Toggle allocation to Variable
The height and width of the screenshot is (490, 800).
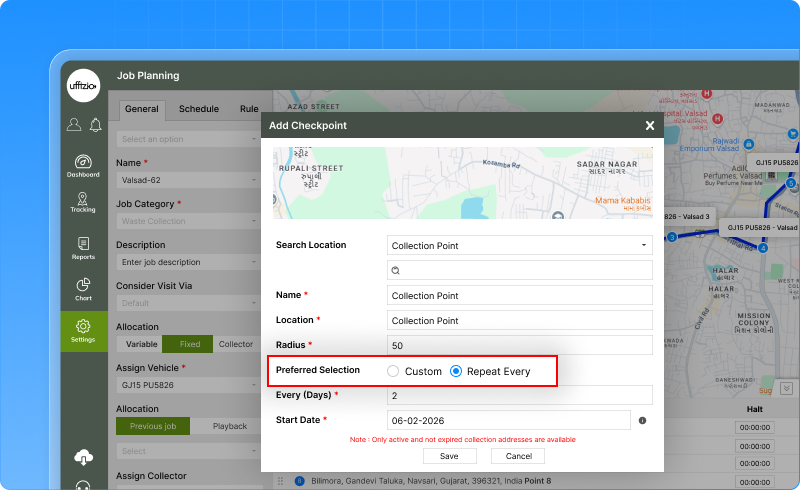coord(139,344)
